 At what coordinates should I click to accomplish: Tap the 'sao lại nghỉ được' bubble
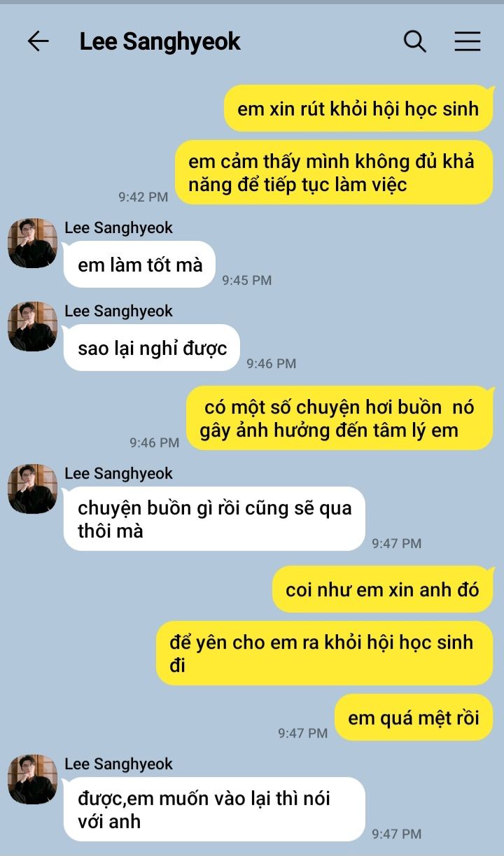[x=152, y=348]
